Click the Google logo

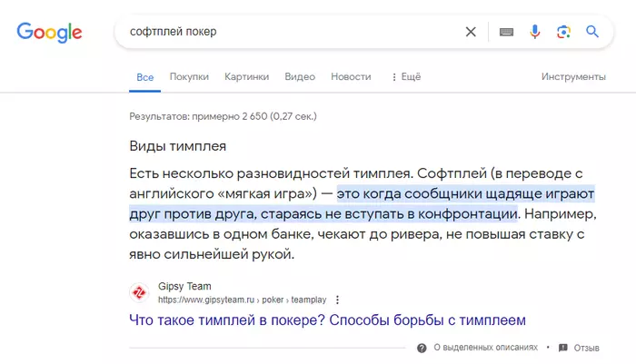(49, 33)
